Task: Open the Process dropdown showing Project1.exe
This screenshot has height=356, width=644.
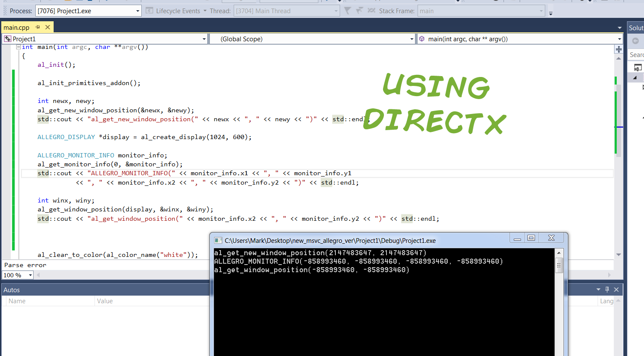Action: 137,11
